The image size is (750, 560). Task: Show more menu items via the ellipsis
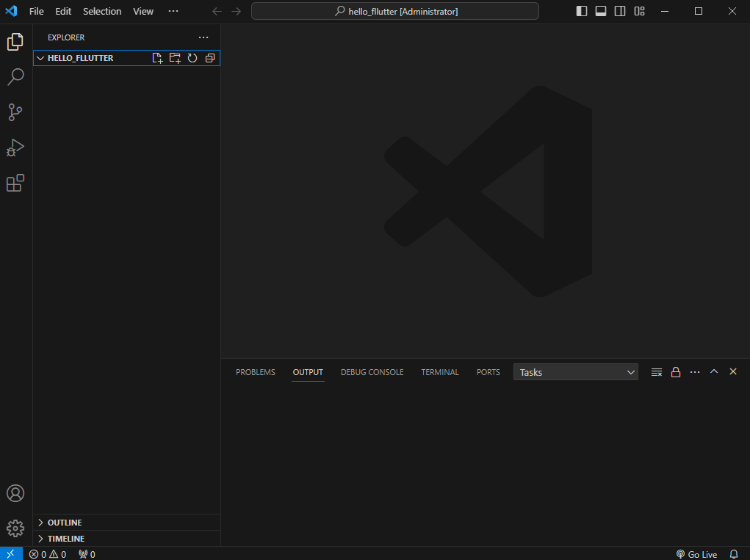coord(173,12)
